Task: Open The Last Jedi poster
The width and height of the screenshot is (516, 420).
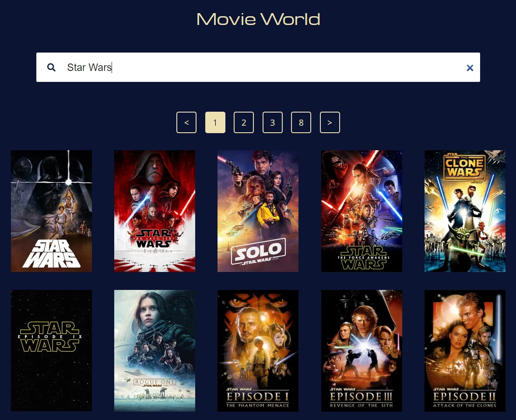Action: click(x=154, y=211)
